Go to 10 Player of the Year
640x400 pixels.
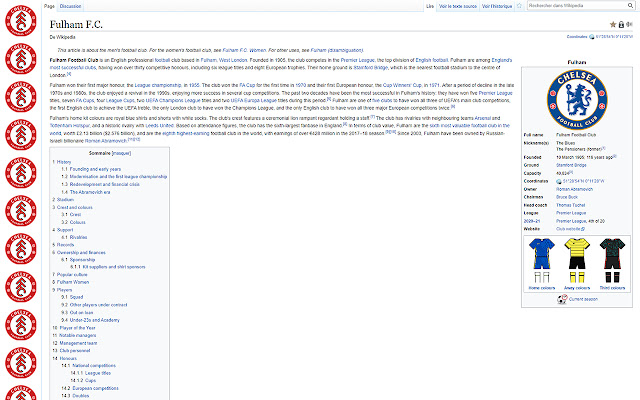[x=74, y=328]
